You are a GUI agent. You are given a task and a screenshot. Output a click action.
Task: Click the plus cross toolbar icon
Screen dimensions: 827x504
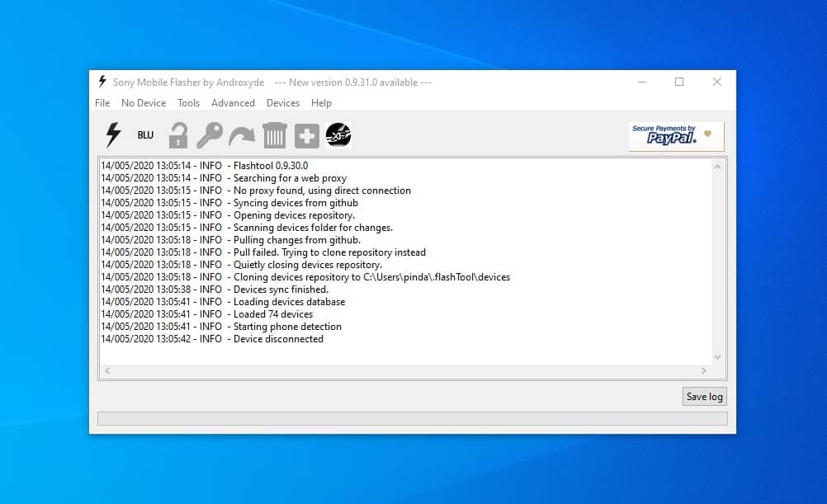click(x=305, y=134)
